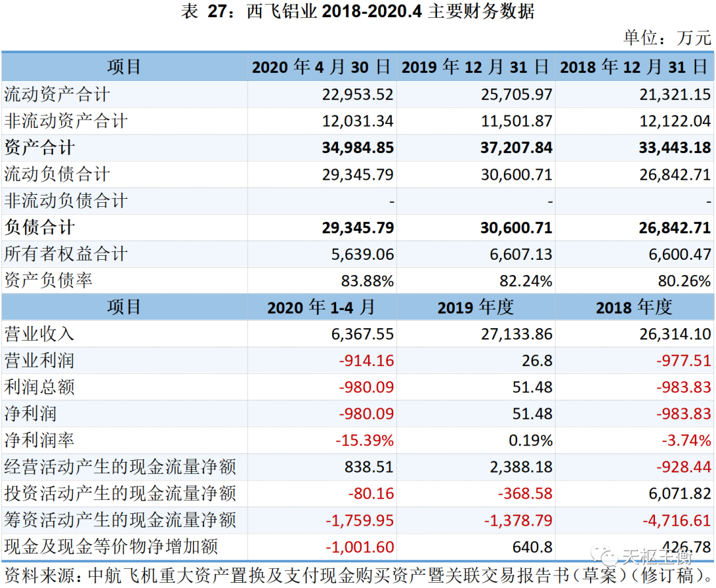Click the 2020 年 1-4 月 header cell
Screen dimensions: 716x588
pos(322,308)
